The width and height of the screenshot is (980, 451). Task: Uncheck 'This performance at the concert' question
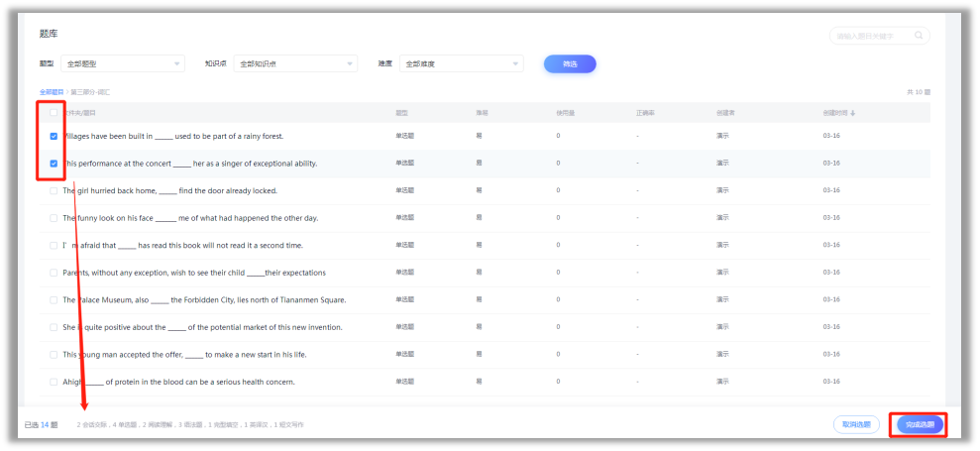tap(54, 164)
